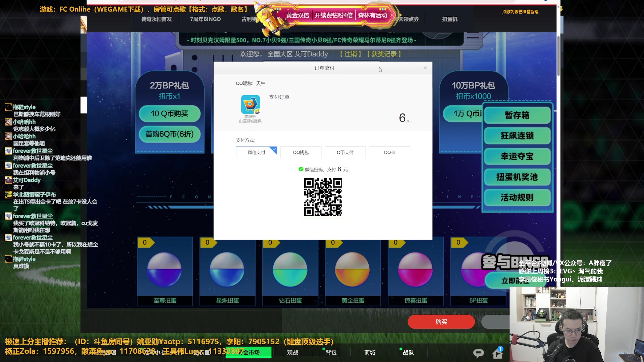Click 首购6Q币(6折) discount button
The width and height of the screenshot is (644, 362).
click(170, 134)
